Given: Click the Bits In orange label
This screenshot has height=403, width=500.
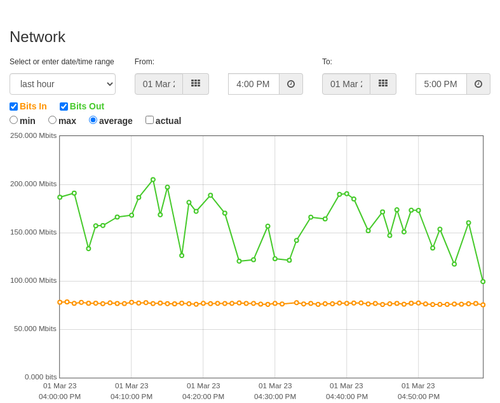Looking at the screenshot, I should 33,106.
